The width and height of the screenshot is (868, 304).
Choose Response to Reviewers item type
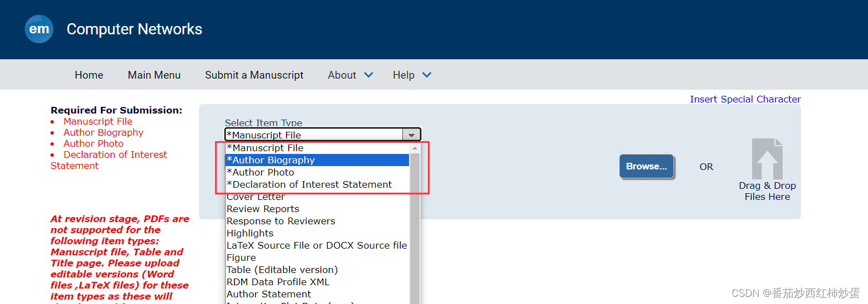(x=317, y=221)
